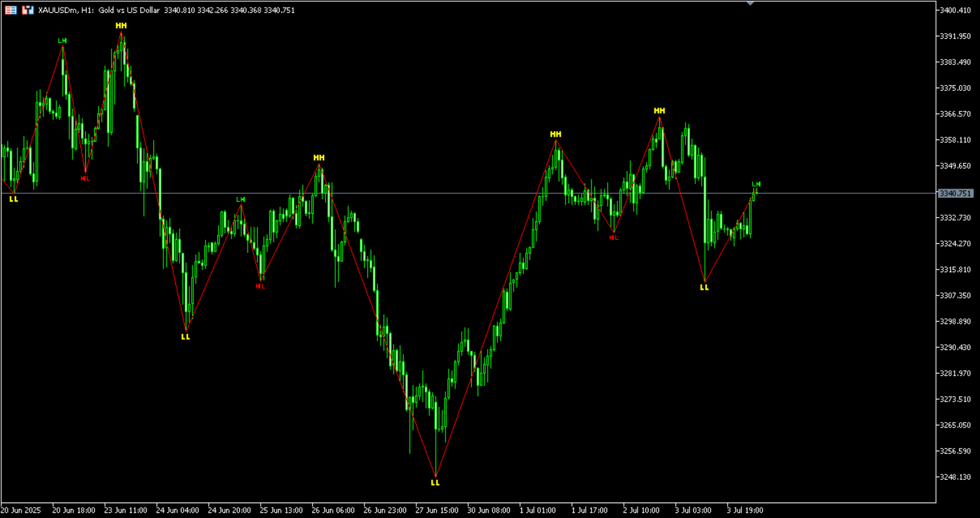Click the grey chart shift triangle marker
Image resolution: width=980 pixels, height=518 pixels.
(x=750, y=4)
